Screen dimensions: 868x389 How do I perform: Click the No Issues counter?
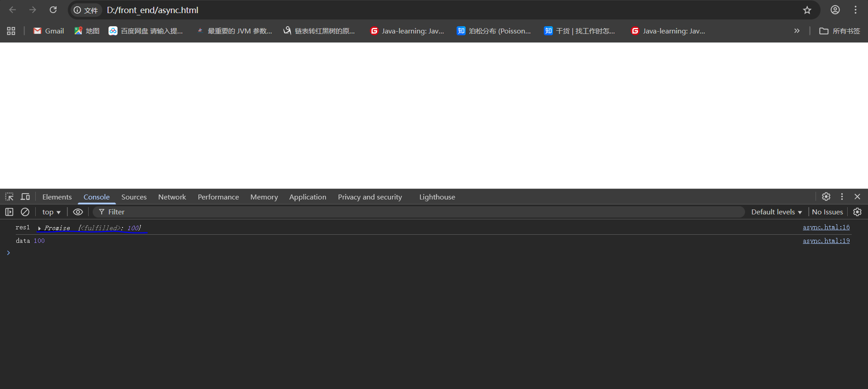tap(827, 212)
